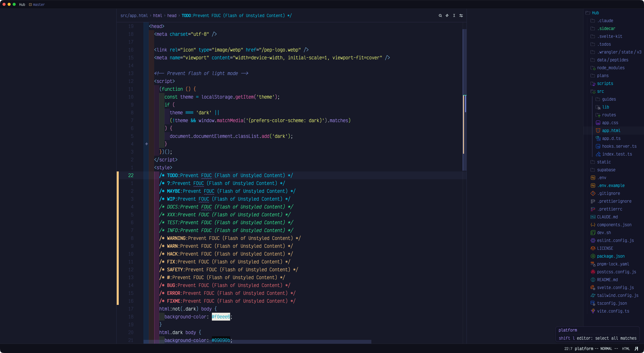644x353 pixels.
Task: Click the code action bolt in the gutter
Action: pyautogui.click(x=147, y=144)
